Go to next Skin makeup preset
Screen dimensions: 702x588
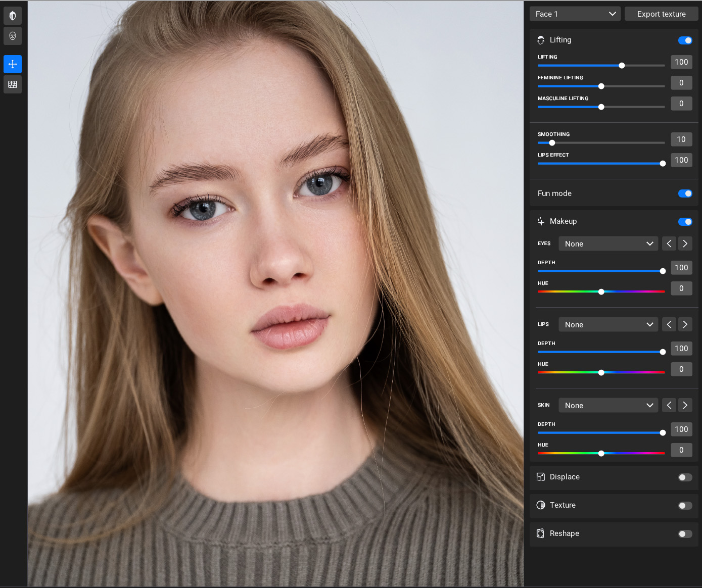pyautogui.click(x=685, y=405)
